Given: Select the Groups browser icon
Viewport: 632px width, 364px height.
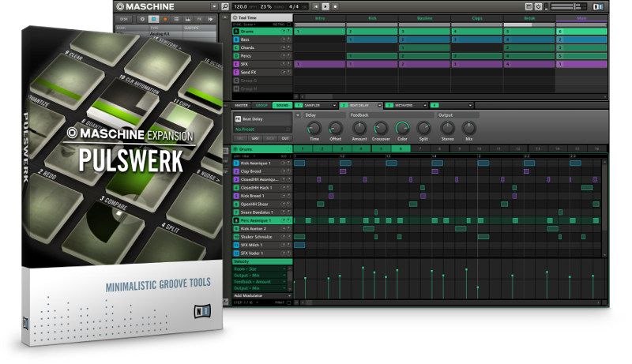Looking at the screenshot, I should point(153,19).
